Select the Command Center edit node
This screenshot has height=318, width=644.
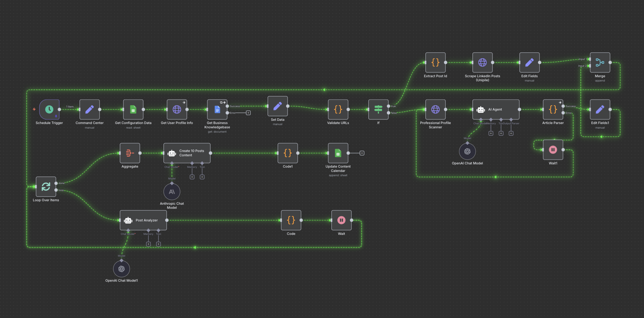pos(89,110)
